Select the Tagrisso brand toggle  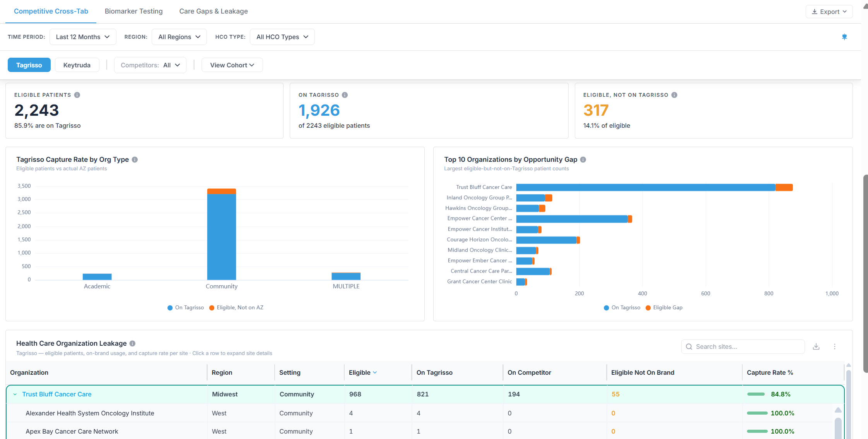(x=29, y=65)
